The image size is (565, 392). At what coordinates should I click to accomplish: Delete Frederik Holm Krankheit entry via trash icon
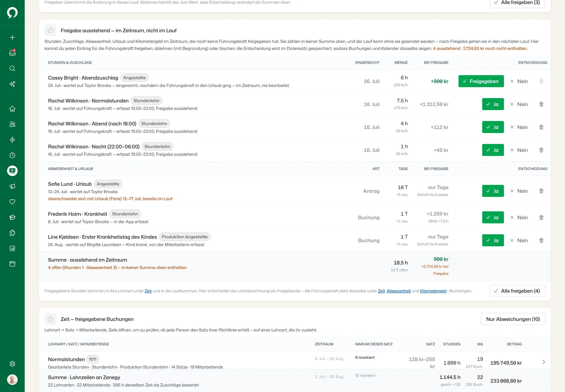click(541, 217)
